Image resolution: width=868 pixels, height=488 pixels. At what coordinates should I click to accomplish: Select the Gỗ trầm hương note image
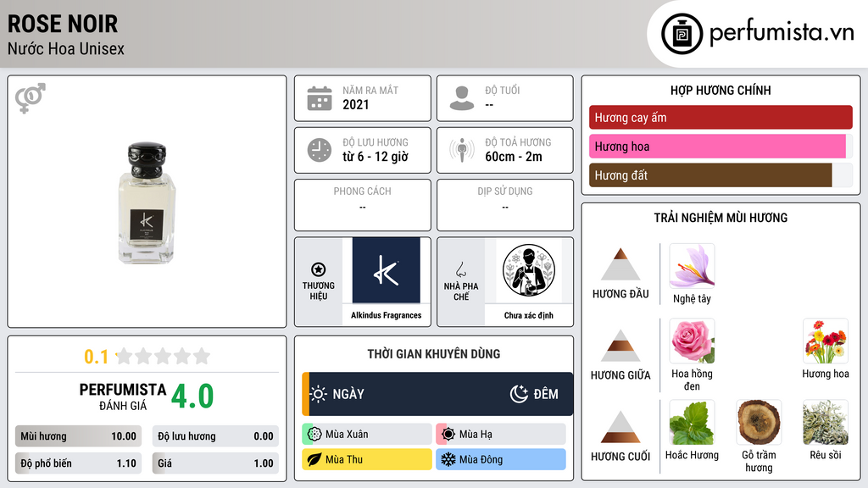[759, 422]
